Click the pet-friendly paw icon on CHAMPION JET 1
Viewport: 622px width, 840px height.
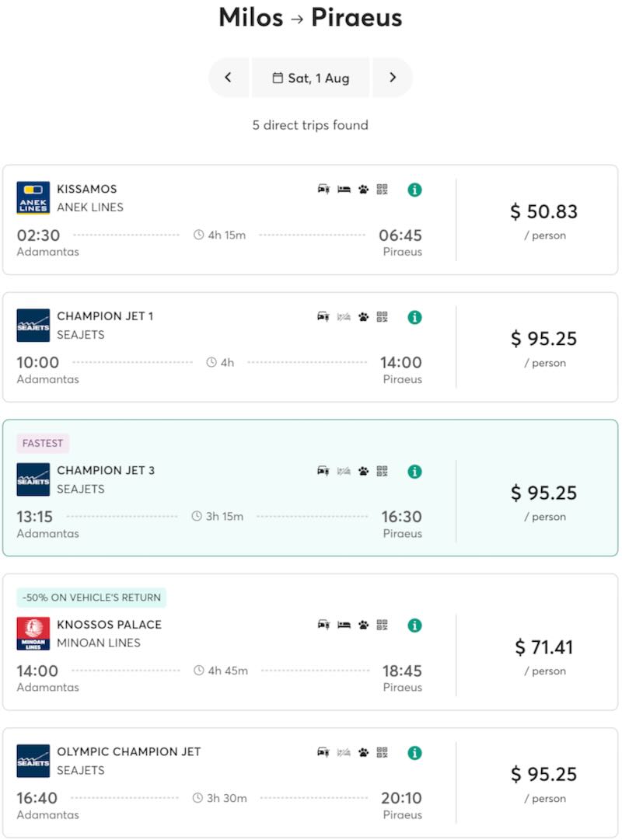click(362, 317)
